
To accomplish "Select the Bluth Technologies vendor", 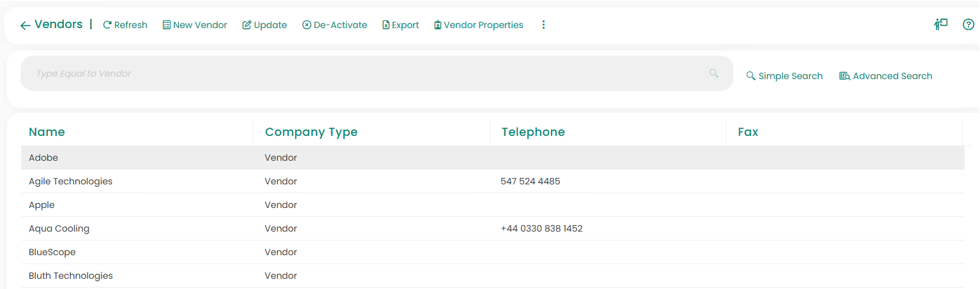I will [70, 276].
